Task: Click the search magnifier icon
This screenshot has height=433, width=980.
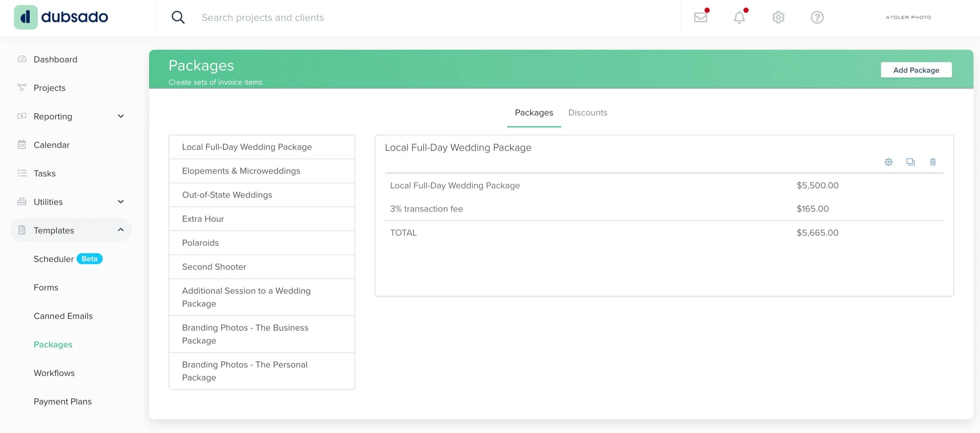Action: pyautogui.click(x=178, y=17)
